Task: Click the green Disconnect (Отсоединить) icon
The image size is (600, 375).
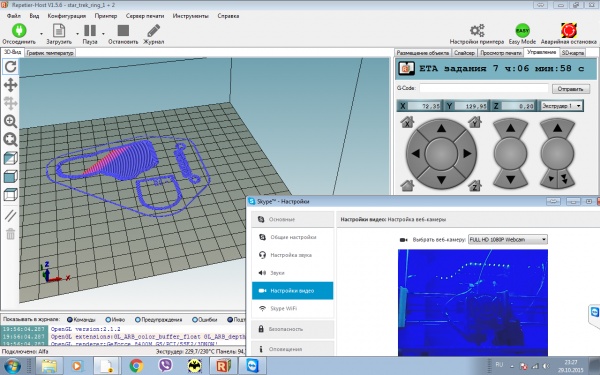Action: [19, 31]
